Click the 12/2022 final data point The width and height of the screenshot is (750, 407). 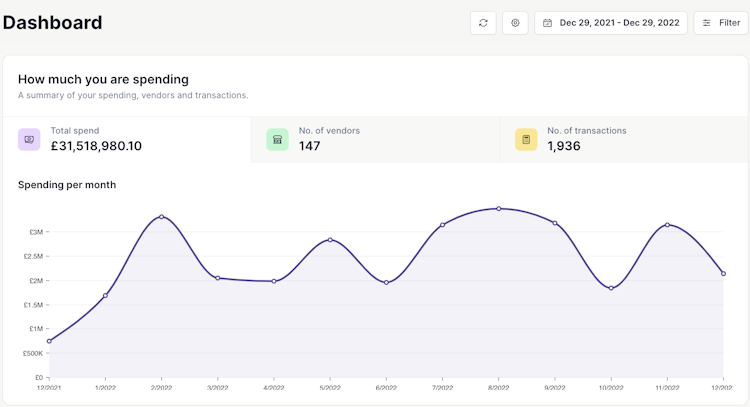click(723, 274)
